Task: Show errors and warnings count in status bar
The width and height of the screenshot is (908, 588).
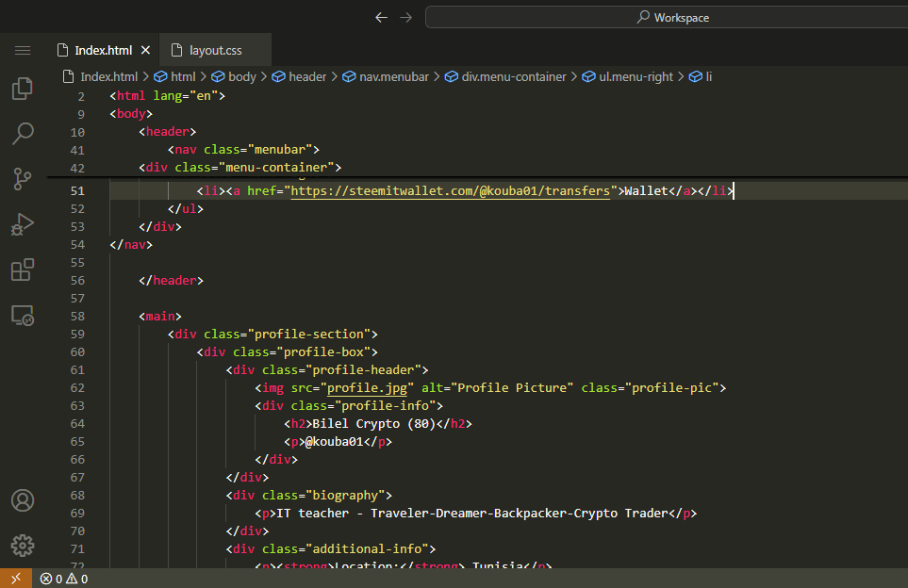Action: 64,579
